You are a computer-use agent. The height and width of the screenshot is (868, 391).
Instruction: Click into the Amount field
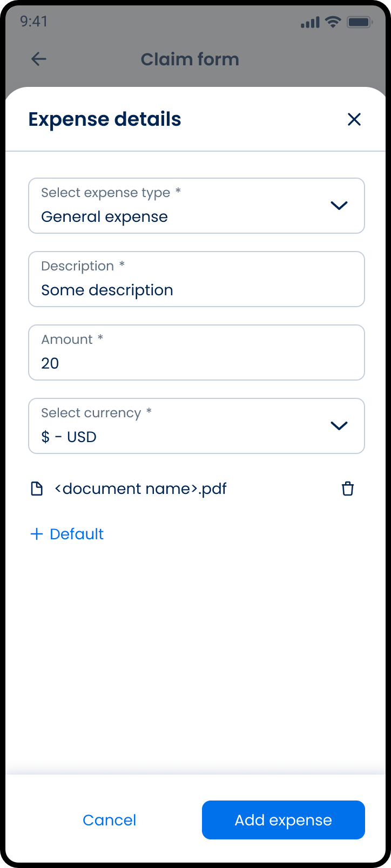196,352
